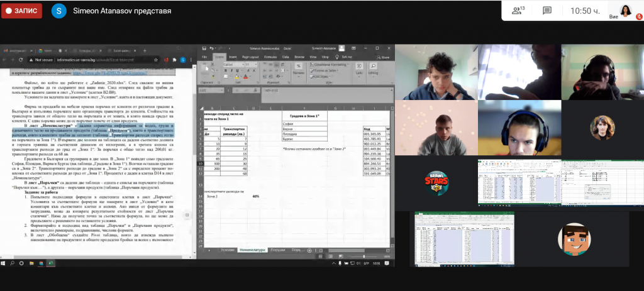Click the taskbar search magnifier
This screenshot has width=644, height=291.
point(13,263)
